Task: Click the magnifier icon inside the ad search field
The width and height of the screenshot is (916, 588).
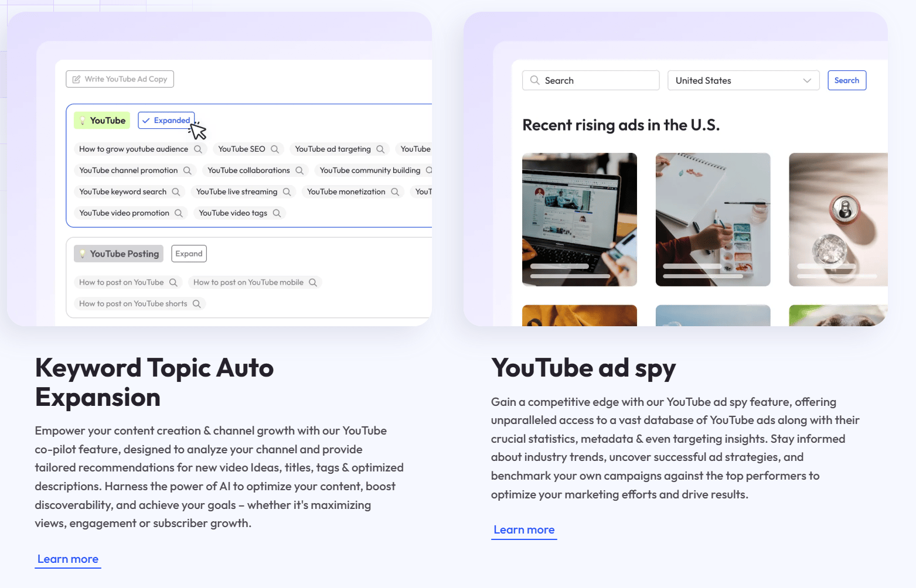Action: [x=534, y=80]
